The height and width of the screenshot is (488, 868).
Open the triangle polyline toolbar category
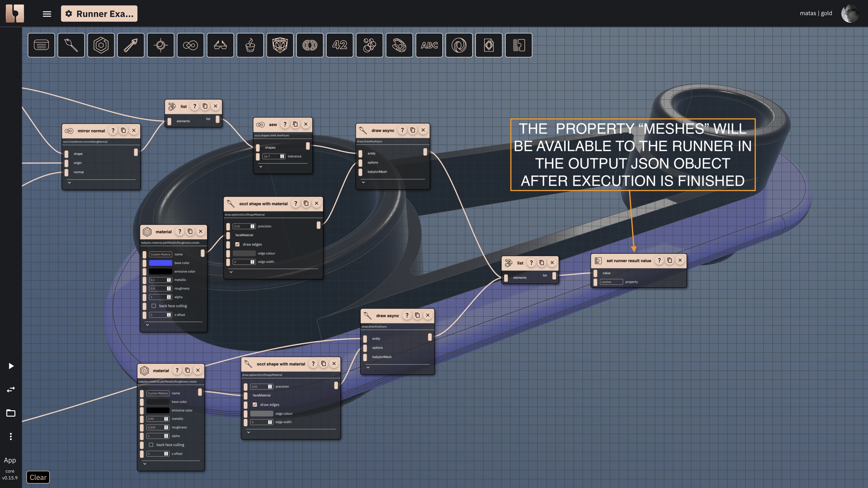tap(220, 45)
